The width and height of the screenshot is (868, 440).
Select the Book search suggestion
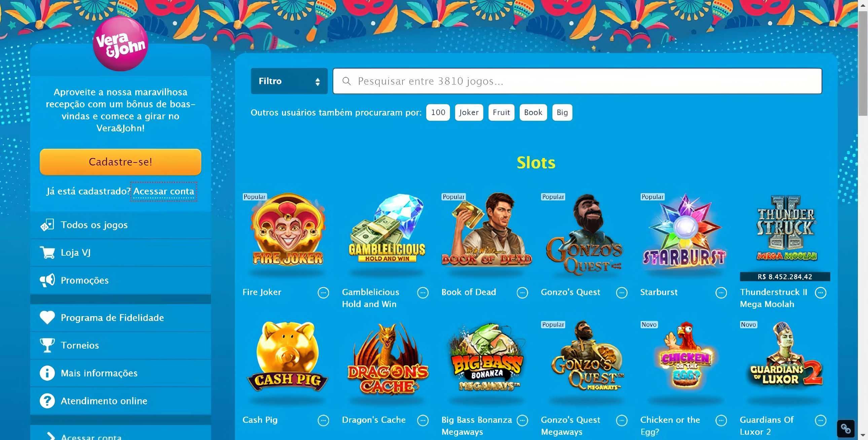point(533,112)
